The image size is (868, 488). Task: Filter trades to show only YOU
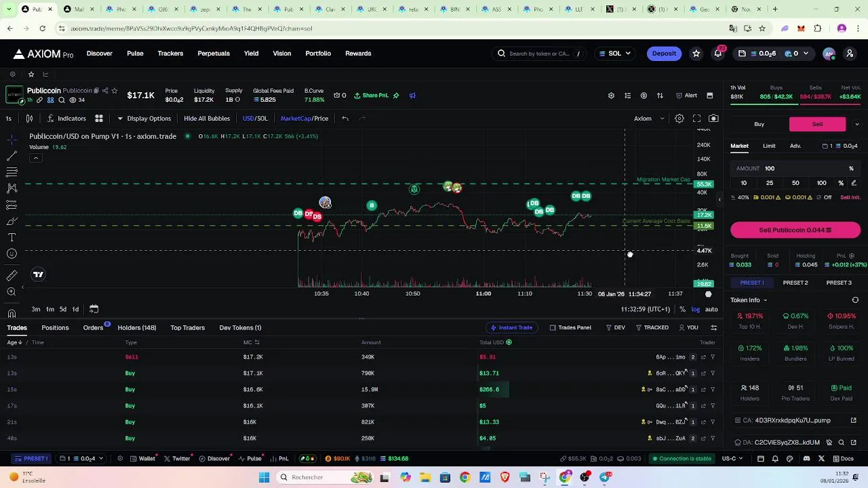688,327
